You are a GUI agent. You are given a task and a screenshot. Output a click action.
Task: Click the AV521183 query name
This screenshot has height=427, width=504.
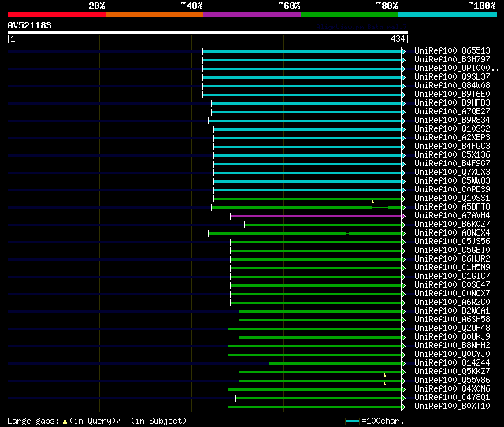coord(30,25)
